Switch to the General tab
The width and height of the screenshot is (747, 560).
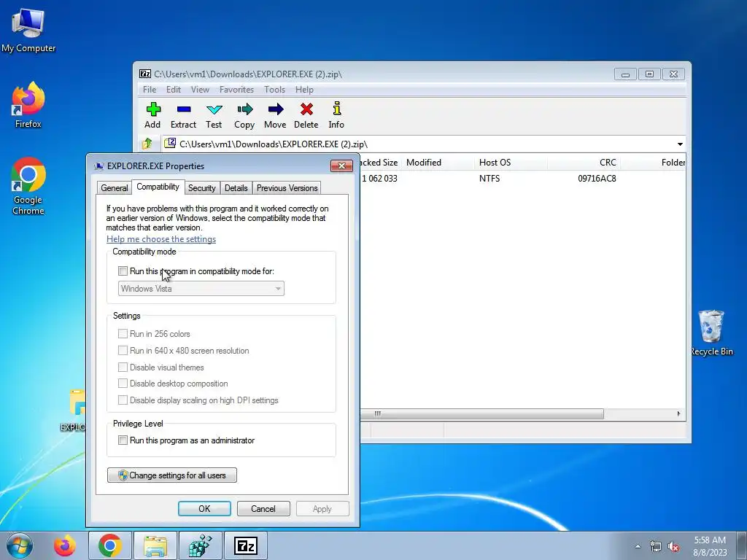click(115, 188)
